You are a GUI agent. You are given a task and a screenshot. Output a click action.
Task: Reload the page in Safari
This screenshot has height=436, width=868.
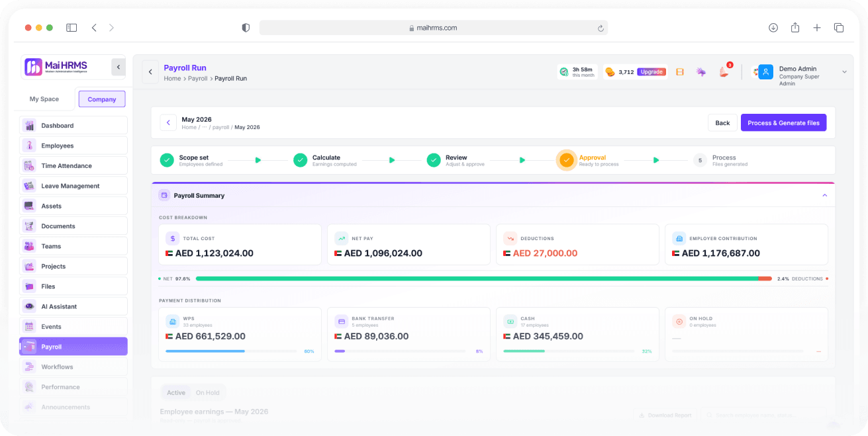point(601,28)
